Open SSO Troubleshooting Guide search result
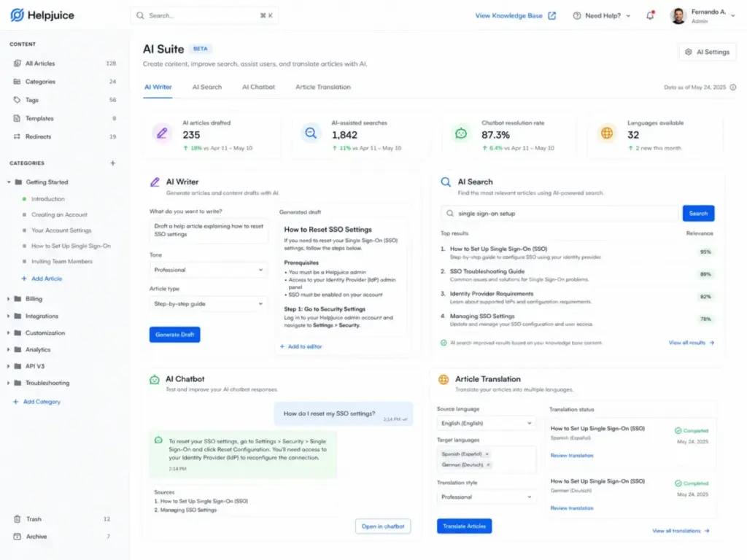Image resolution: width=747 pixels, height=560 pixels. point(487,271)
